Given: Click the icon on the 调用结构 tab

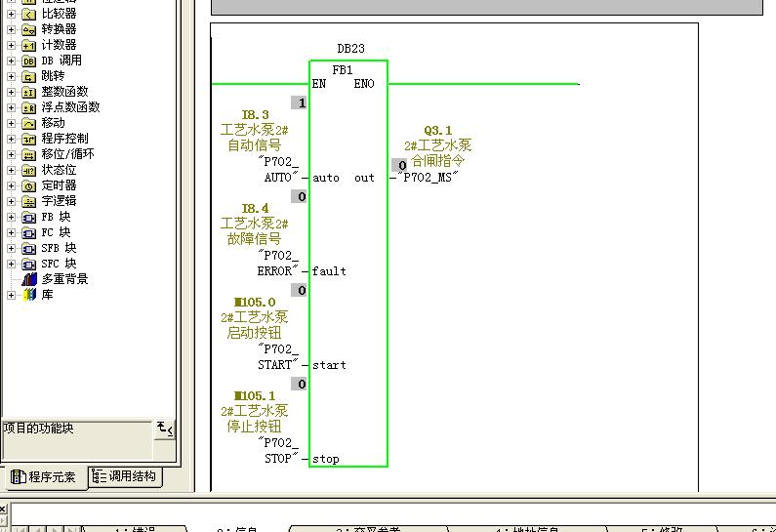Looking at the screenshot, I should 99,476.
